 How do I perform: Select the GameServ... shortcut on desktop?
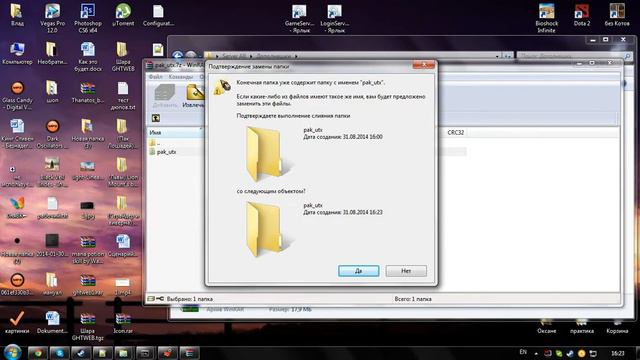pos(299,18)
